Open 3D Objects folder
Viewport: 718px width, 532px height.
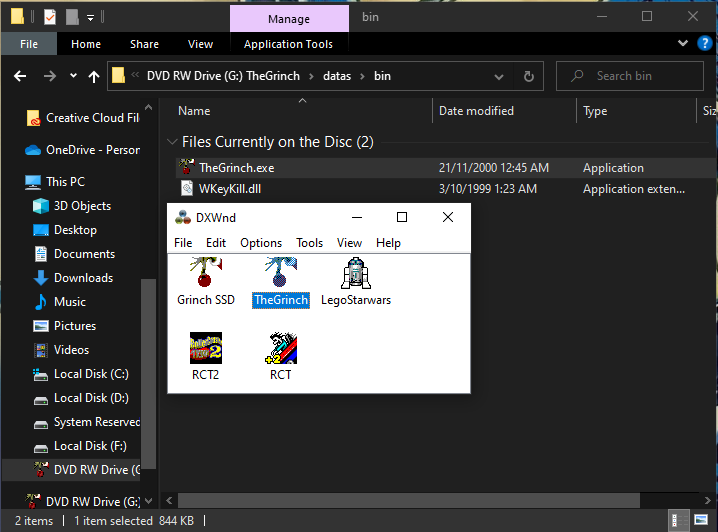[72, 206]
